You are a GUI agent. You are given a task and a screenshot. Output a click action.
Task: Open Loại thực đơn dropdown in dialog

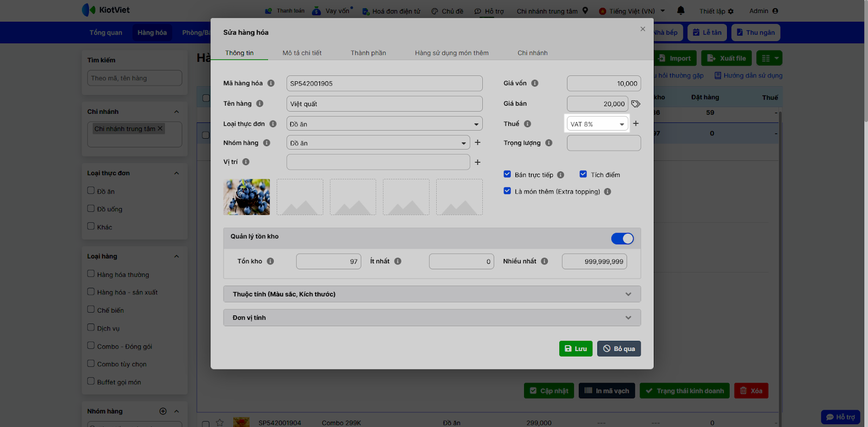(x=385, y=124)
